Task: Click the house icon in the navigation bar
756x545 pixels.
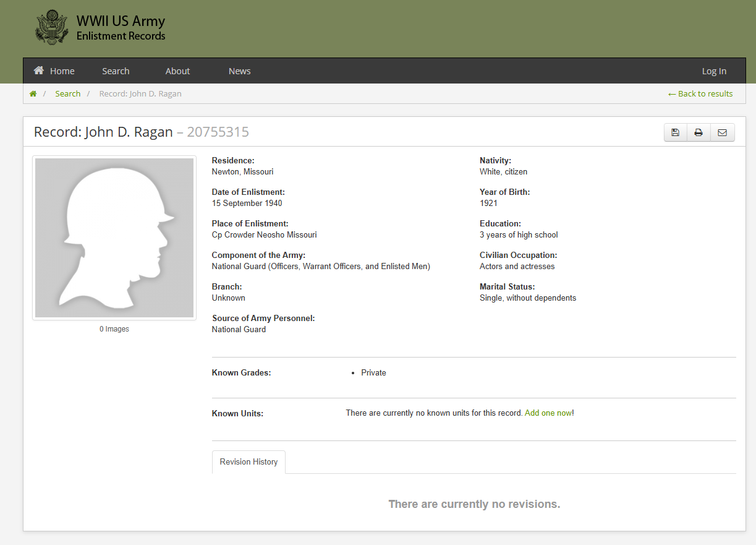Action: tap(39, 71)
